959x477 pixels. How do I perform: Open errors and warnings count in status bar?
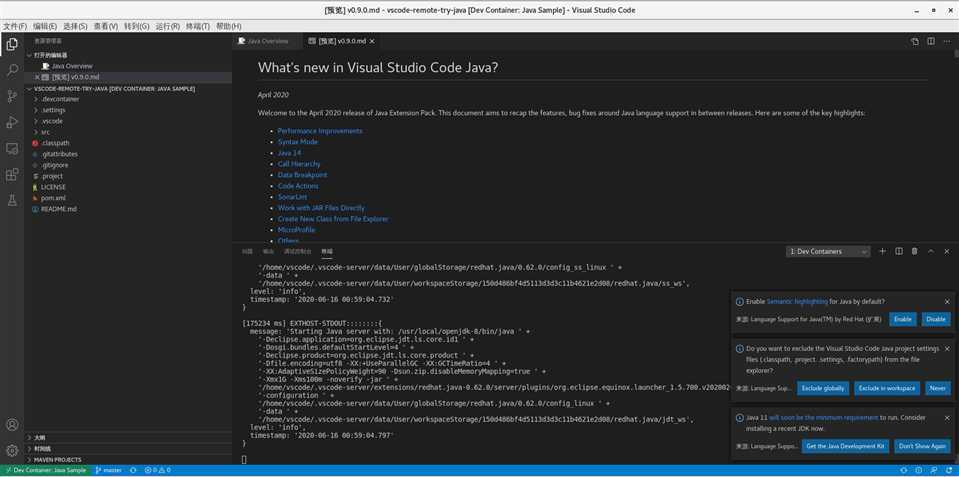tap(157, 470)
